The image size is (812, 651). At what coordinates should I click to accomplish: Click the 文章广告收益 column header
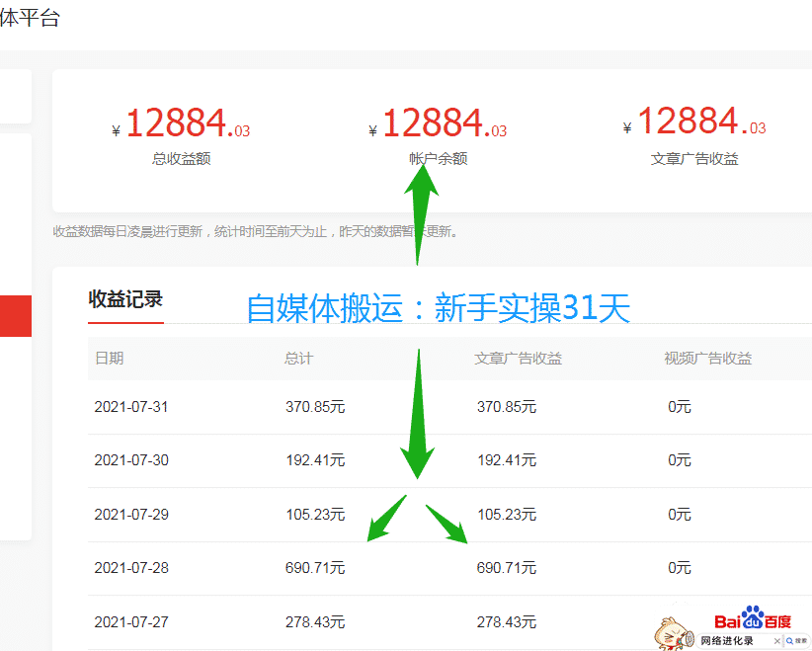click(518, 359)
